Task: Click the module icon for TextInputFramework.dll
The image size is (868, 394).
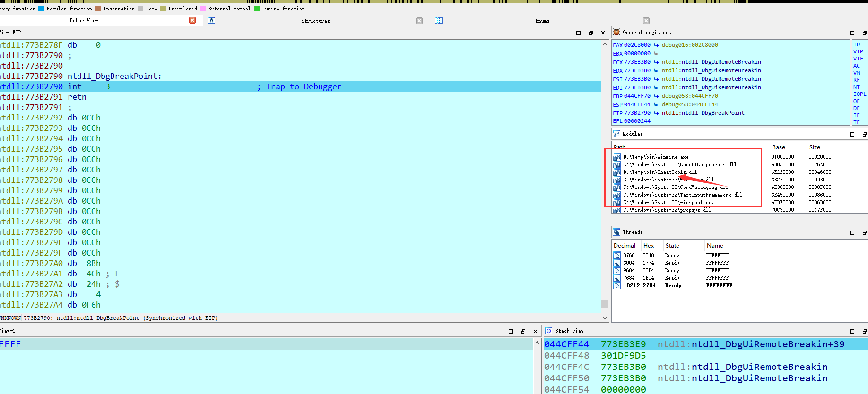Action: click(x=617, y=195)
